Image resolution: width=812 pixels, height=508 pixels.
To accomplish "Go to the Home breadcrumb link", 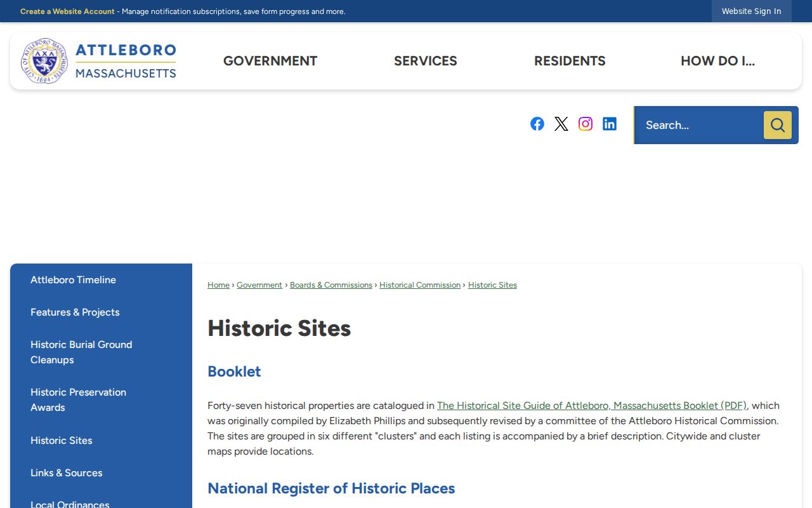I will pos(218,285).
